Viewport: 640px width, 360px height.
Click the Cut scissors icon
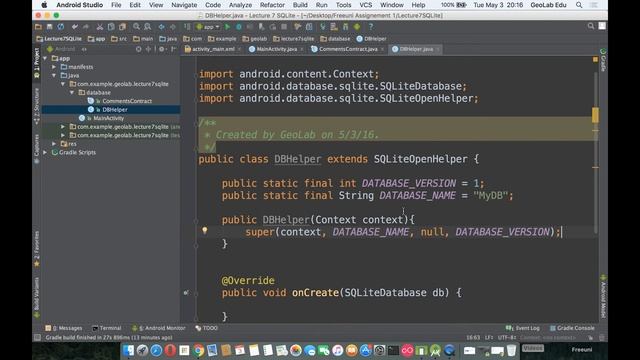click(100, 27)
